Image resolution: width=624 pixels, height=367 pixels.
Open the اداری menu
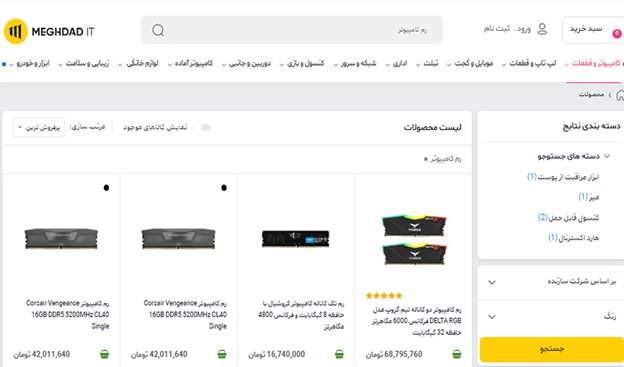pos(396,63)
